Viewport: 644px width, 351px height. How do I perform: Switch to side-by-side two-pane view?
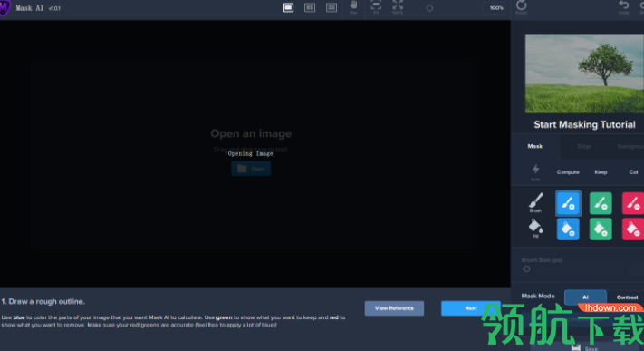pos(310,8)
